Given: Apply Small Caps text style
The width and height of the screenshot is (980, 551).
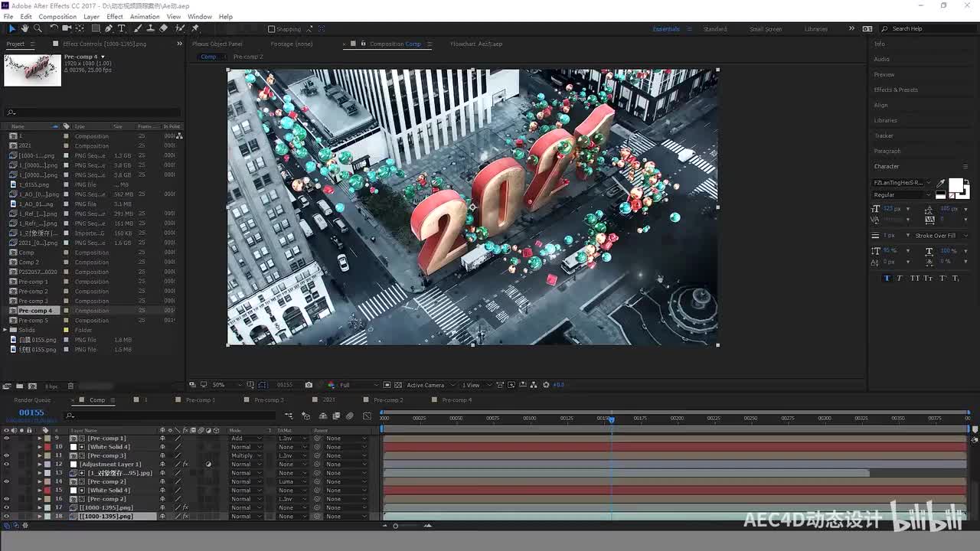Looking at the screenshot, I should coord(929,278).
